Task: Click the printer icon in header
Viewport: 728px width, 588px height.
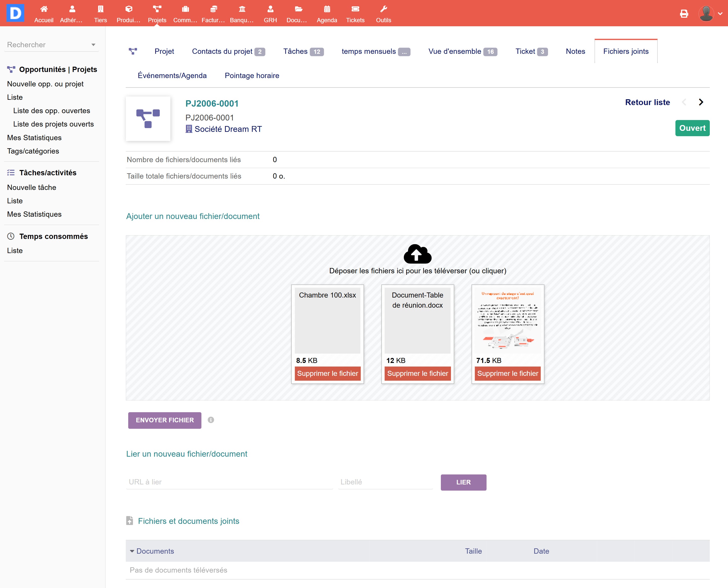Action: [x=684, y=14]
